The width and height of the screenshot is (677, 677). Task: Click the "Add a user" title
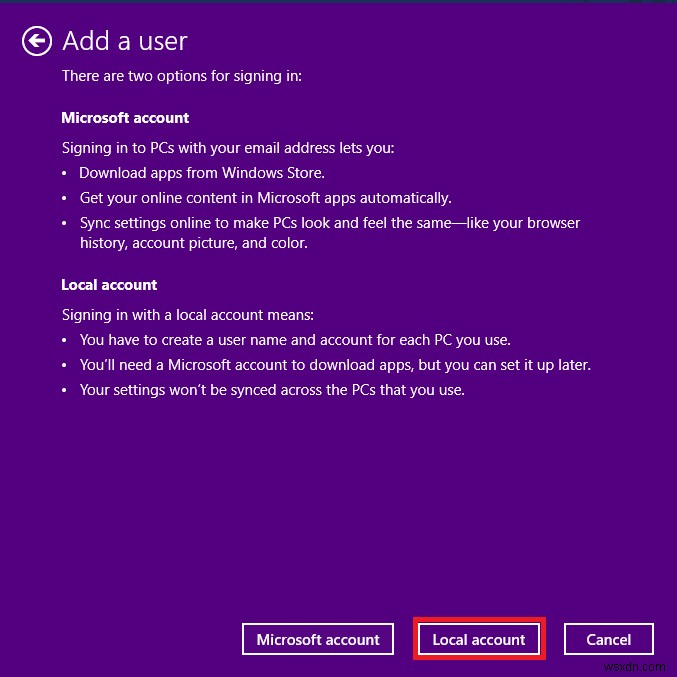(125, 41)
